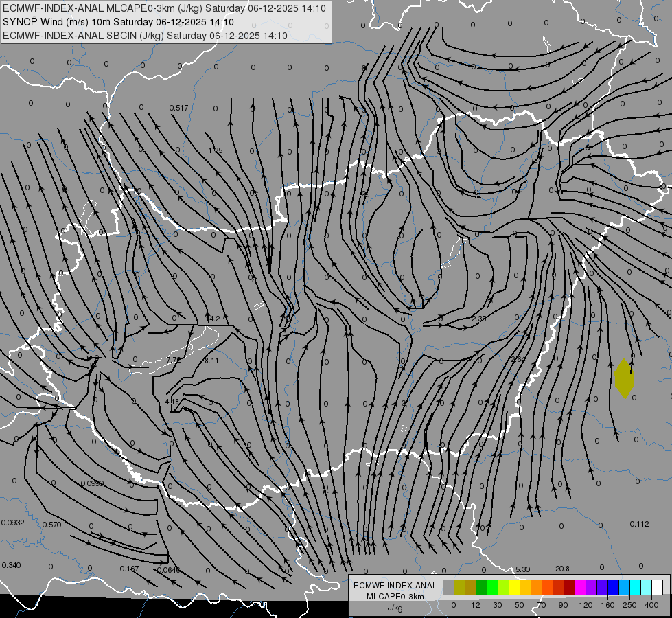The height and width of the screenshot is (618, 672).
Task: Click the legend label 70
Action: click(x=542, y=605)
